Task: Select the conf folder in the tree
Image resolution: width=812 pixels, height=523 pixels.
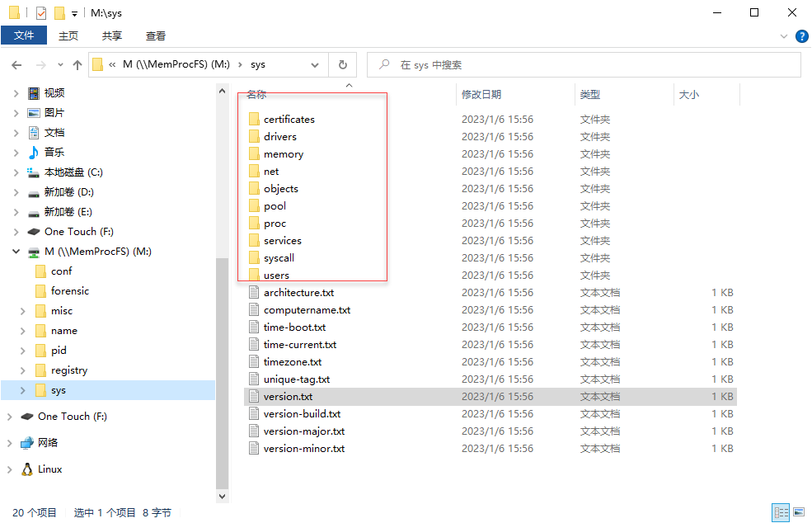Action: point(61,271)
